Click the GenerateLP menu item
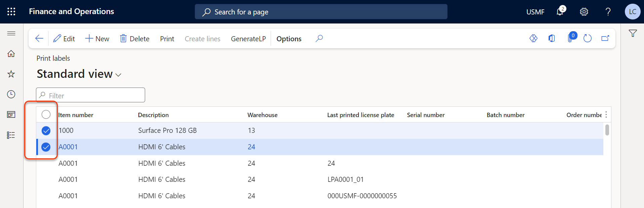644x208 pixels. [x=248, y=39]
